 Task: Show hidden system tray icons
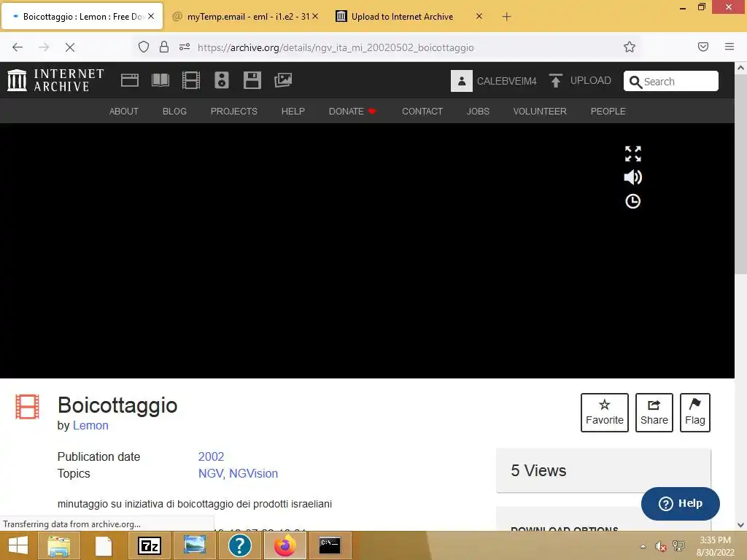[x=643, y=546]
